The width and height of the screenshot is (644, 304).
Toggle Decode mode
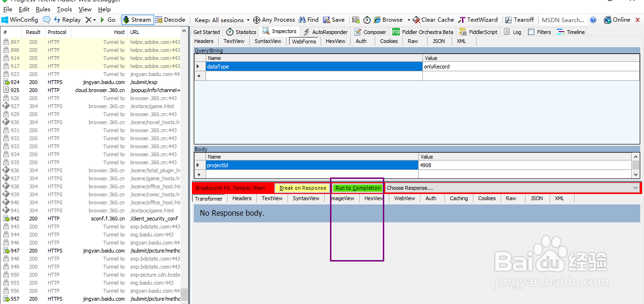[x=171, y=20]
